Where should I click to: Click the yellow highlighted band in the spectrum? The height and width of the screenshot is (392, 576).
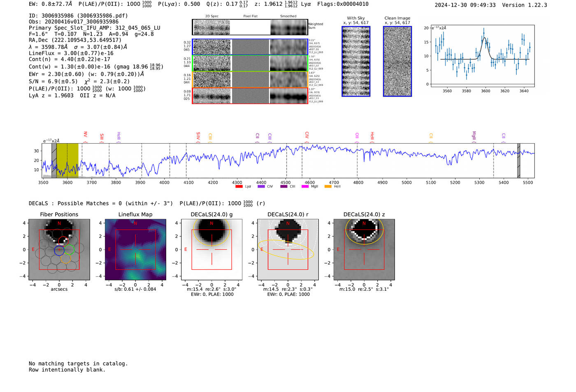(x=67, y=160)
